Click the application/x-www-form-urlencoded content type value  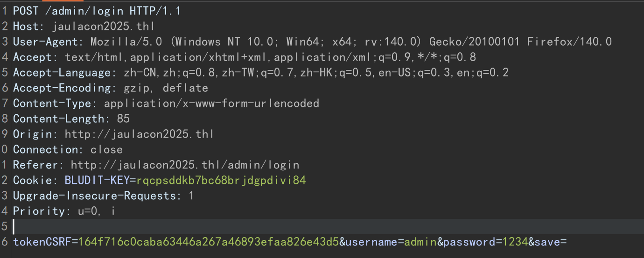pyautogui.click(x=211, y=103)
